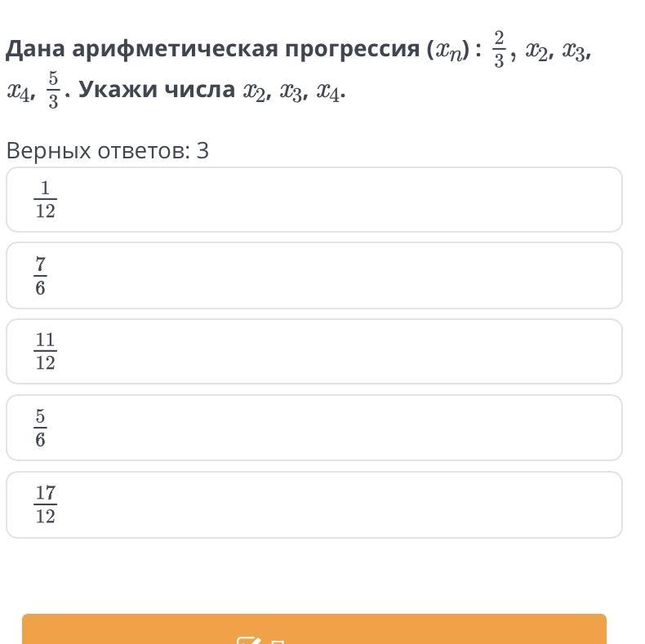Click the 'Верных ответов: 3' hint text
Screen dimensions: 645x644
coord(108,151)
